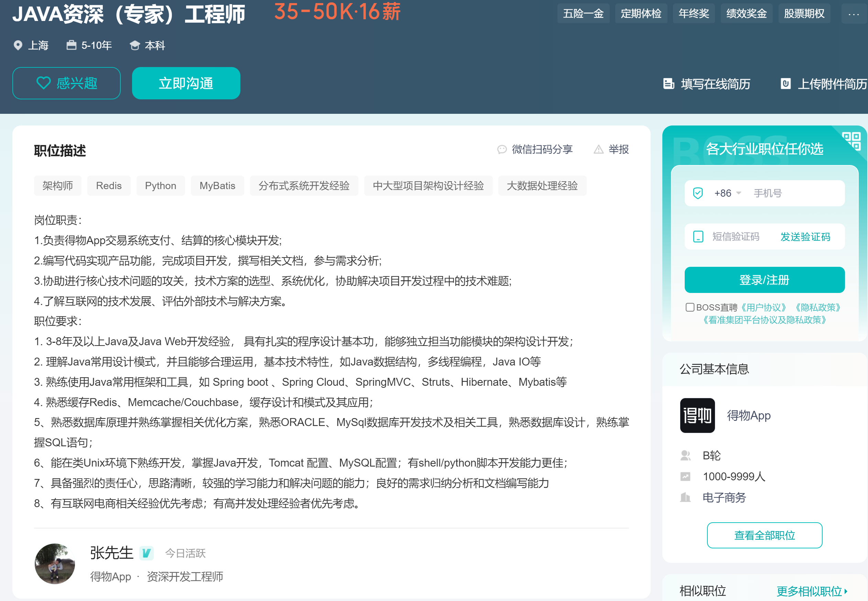Click the job title JAVA资深（专家）工程师
This screenshot has width=868, height=601.
129,14
